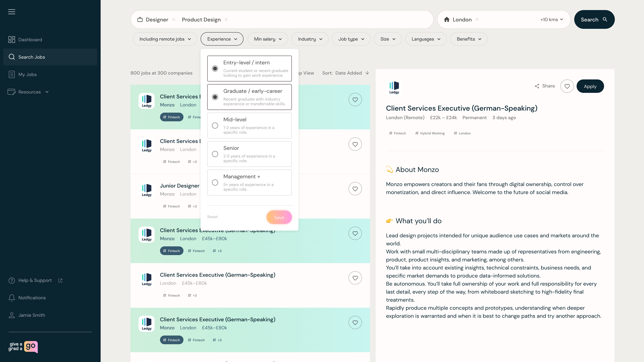Remove the Designer keyword tag
This screenshot has width=644, height=362.
point(174,19)
